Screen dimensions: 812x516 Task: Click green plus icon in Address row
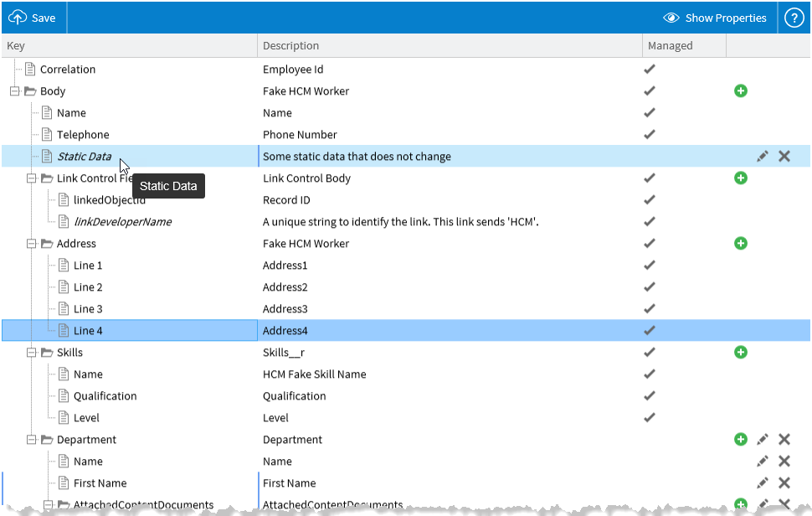point(740,244)
